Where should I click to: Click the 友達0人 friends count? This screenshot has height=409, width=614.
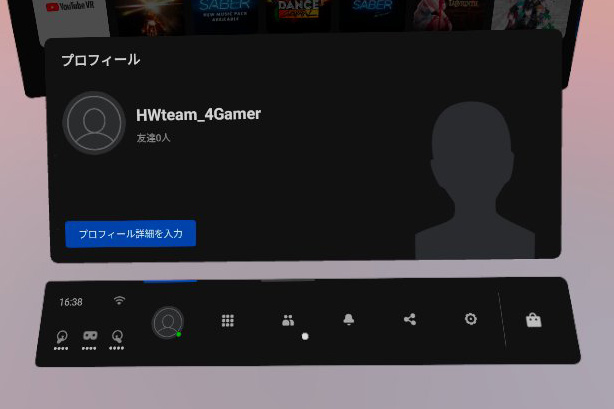pos(153,138)
